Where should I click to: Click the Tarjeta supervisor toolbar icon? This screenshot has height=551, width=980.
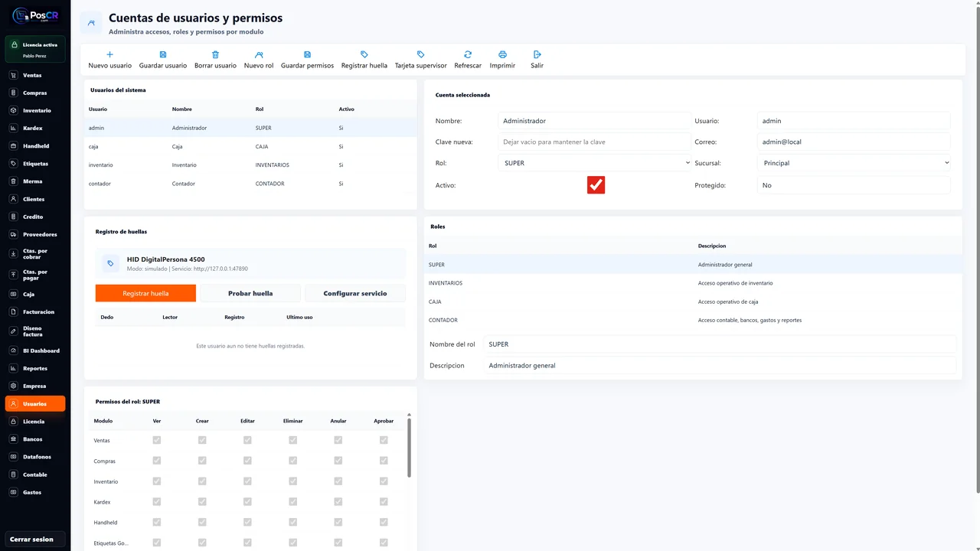click(x=420, y=55)
